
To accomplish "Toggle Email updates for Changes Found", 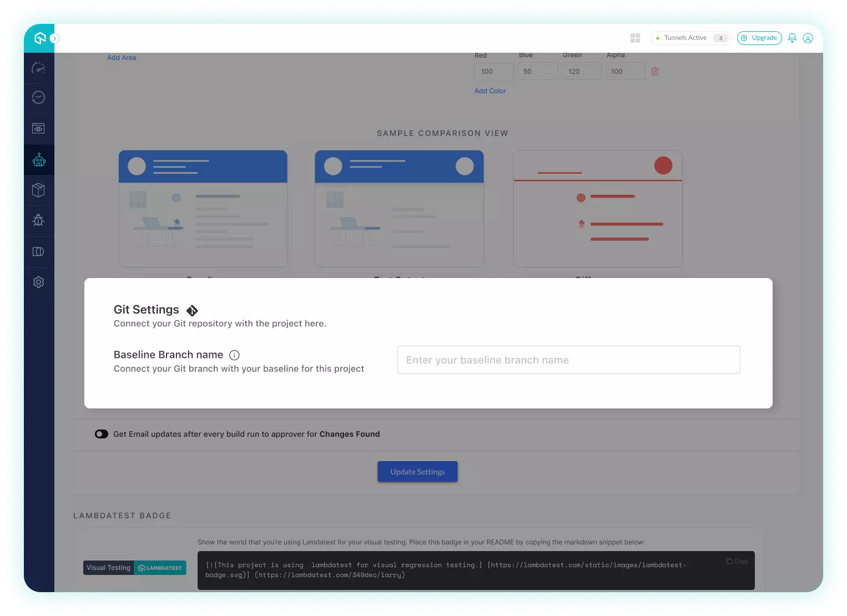I will point(101,434).
